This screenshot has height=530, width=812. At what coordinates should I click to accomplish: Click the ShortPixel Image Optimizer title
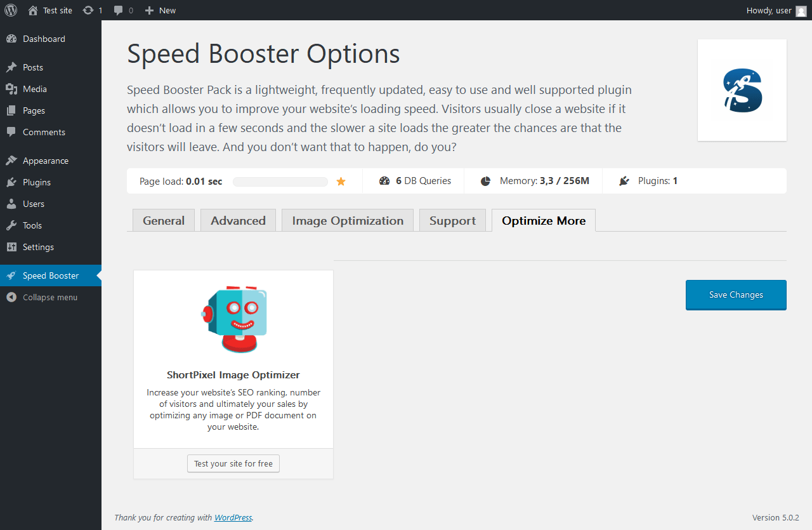233,374
